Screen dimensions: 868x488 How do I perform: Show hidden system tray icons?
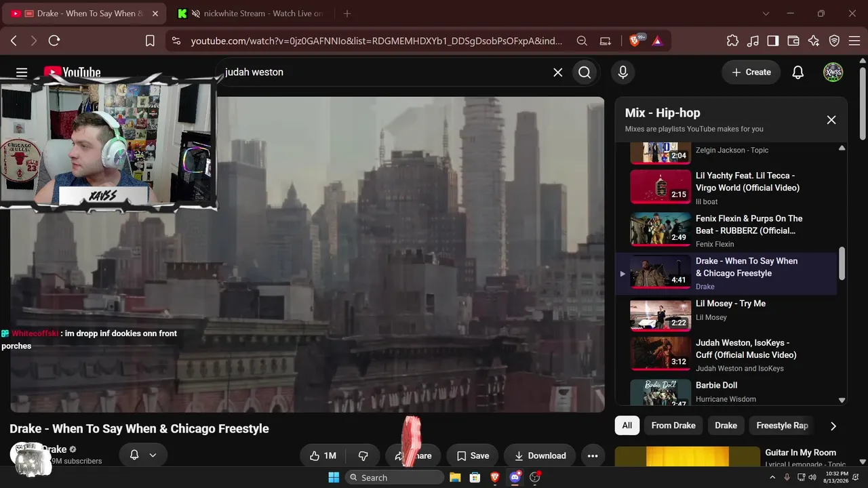772,478
